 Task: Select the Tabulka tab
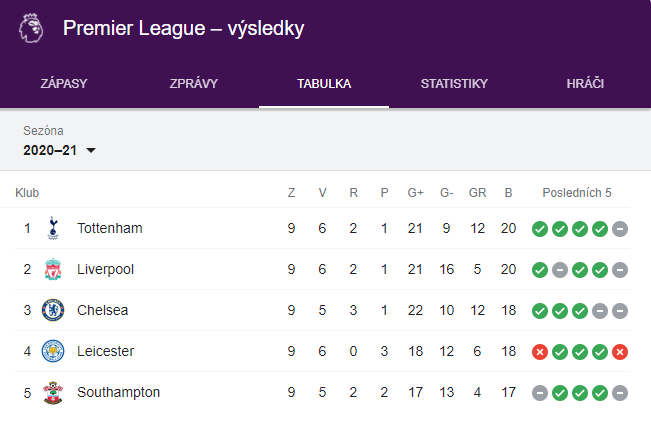[x=324, y=83]
